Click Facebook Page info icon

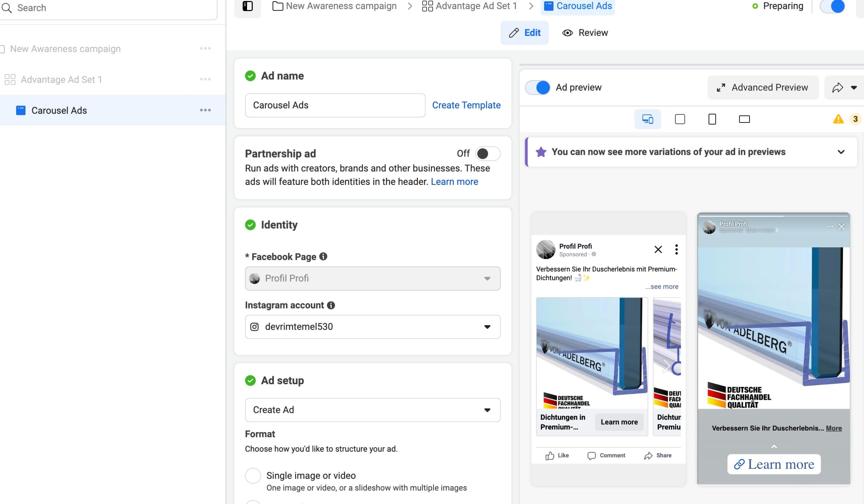pyautogui.click(x=323, y=257)
